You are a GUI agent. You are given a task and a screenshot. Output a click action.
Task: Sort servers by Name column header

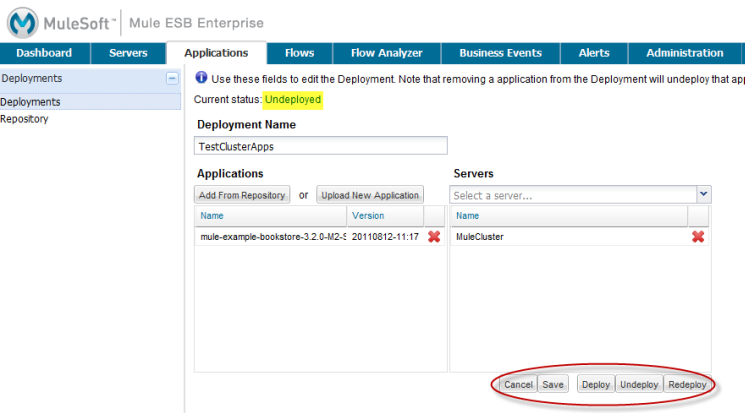(x=569, y=216)
